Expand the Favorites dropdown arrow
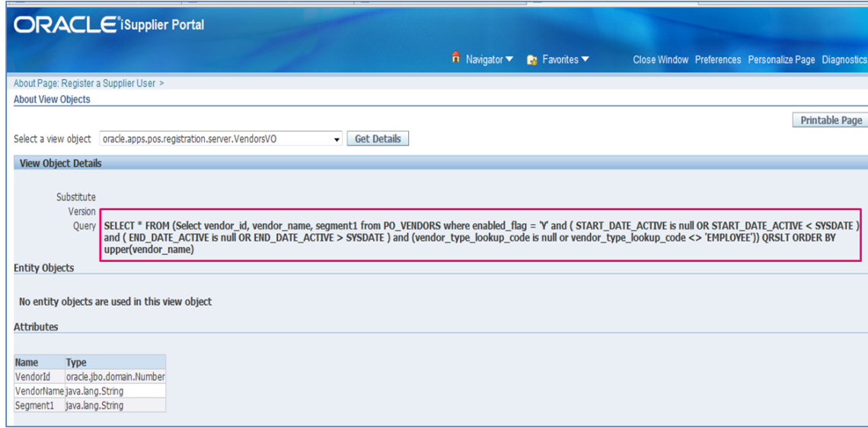Image resolution: width=868 pixels, height=428 pixels. pyautogui.click(x=585, y=59)
